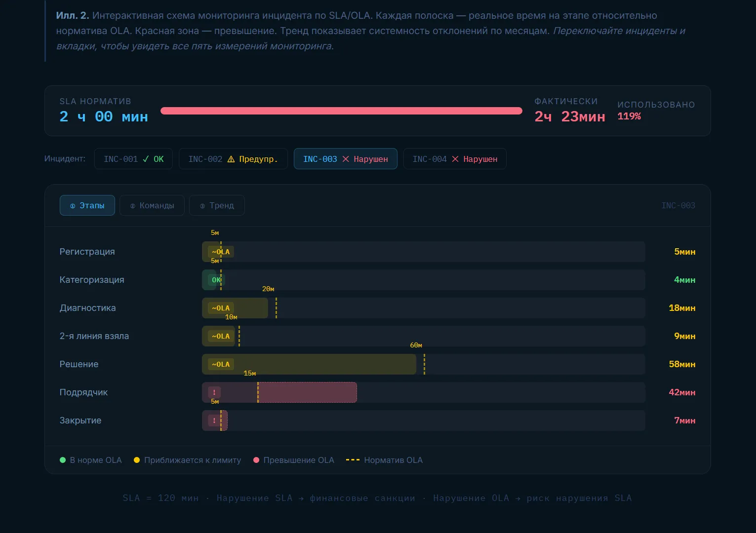Screen dimensions: 756x533
Task: Click the green В норме OLA legend dot
Action: (63, 460)
